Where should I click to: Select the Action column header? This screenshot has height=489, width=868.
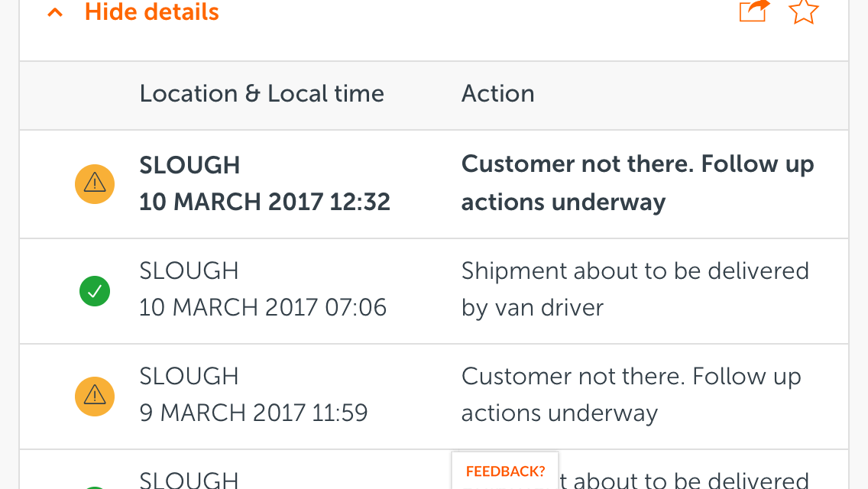point(497,93)
